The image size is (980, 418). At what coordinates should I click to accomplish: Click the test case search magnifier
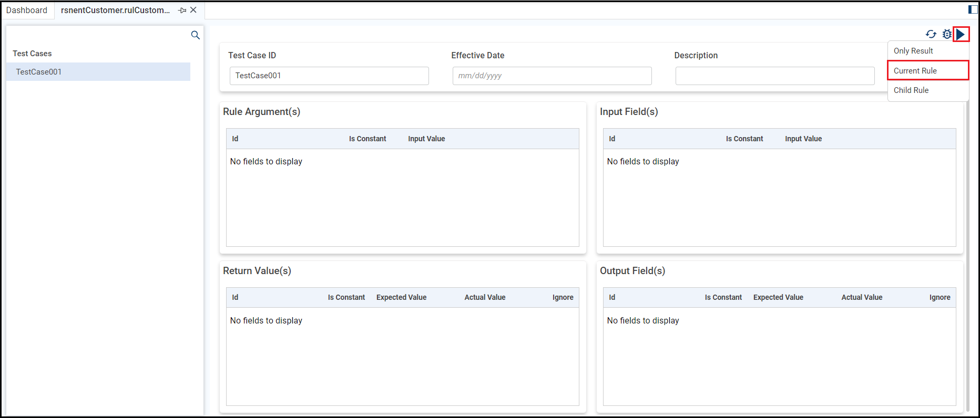(x=195, y=35)
